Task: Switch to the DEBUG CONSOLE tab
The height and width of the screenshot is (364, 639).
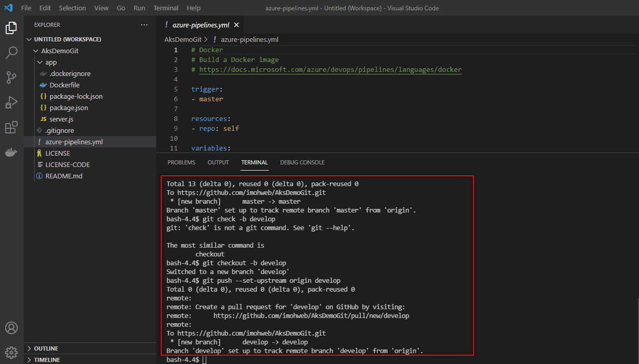Action: [302, 162]
